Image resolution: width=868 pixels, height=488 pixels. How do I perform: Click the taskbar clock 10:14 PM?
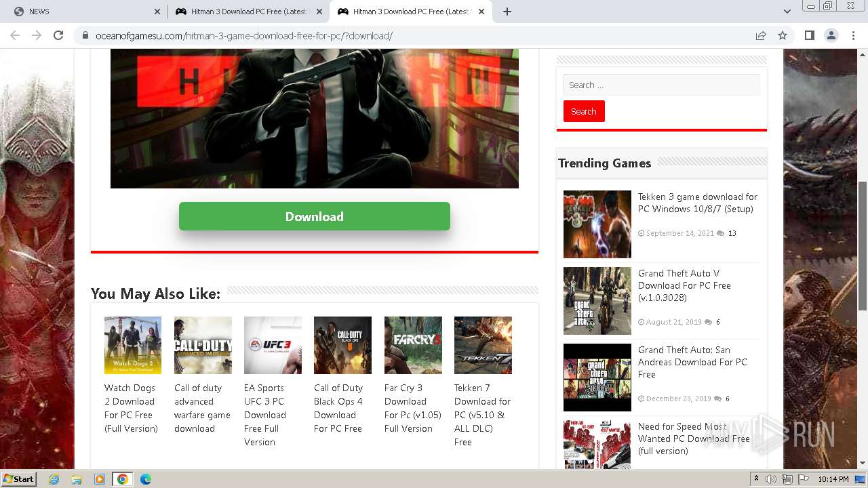pos(833,479)
